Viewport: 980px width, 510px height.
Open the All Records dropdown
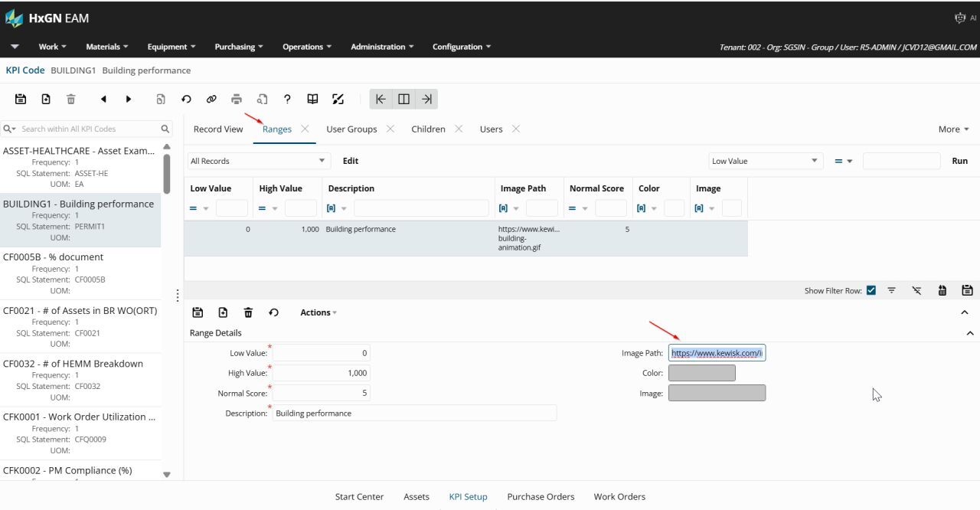(258, 161)
